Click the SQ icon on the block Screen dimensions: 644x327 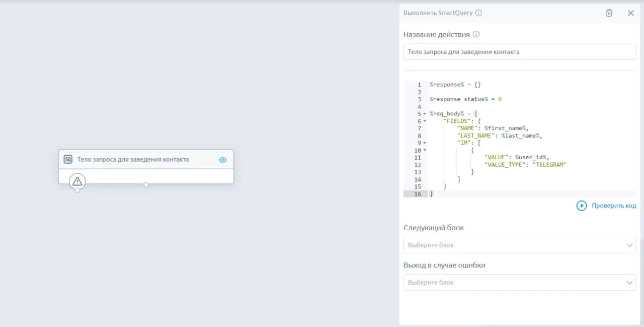pos(68,160)
